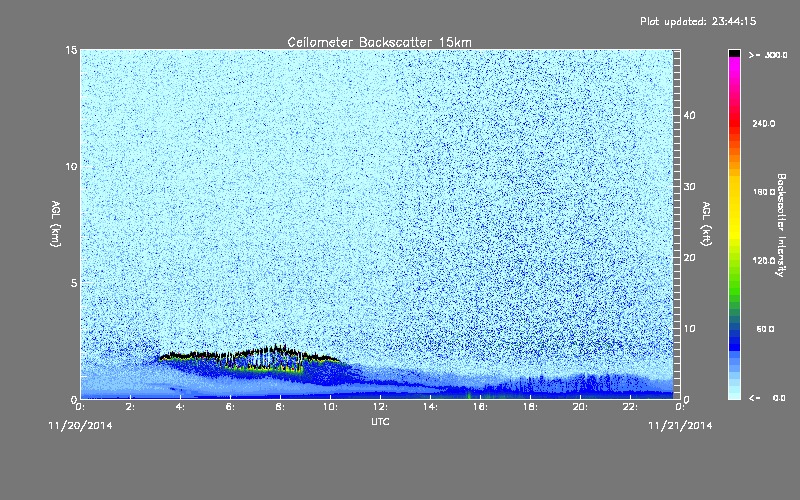Viewport: 800px width, 500px height.
Task: Click the green region of the colorbar
Action: pyautogui.click(x=734, y=288)
